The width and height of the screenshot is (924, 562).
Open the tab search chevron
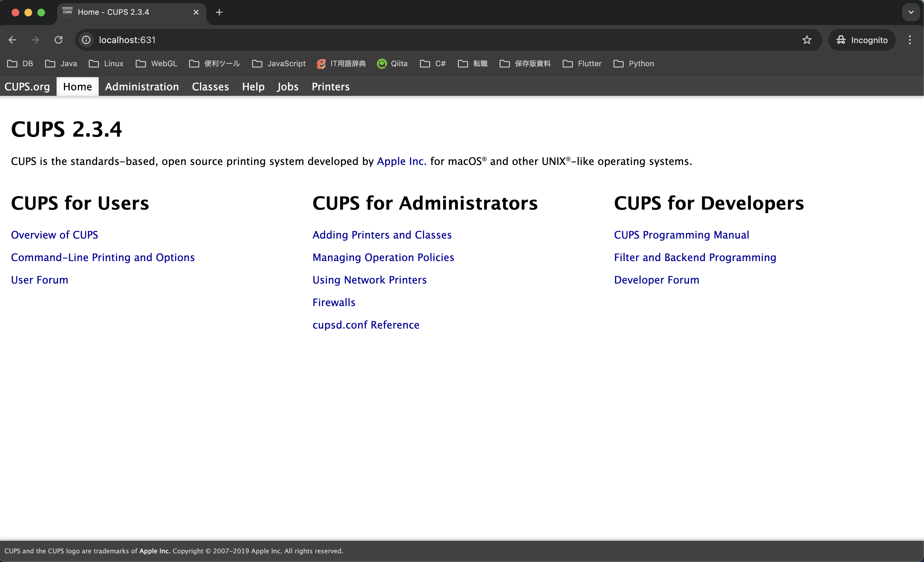(910, 12)
